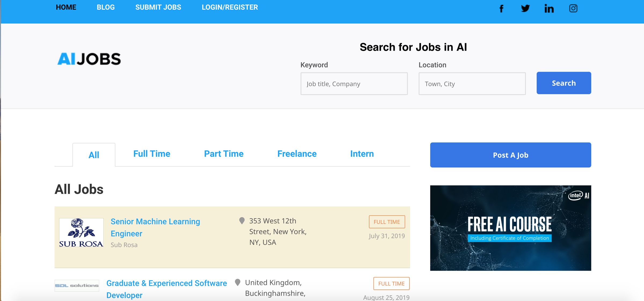Select the Intern filter tab
The width and height of the screenshot is (644, 301).
(362, 153)
